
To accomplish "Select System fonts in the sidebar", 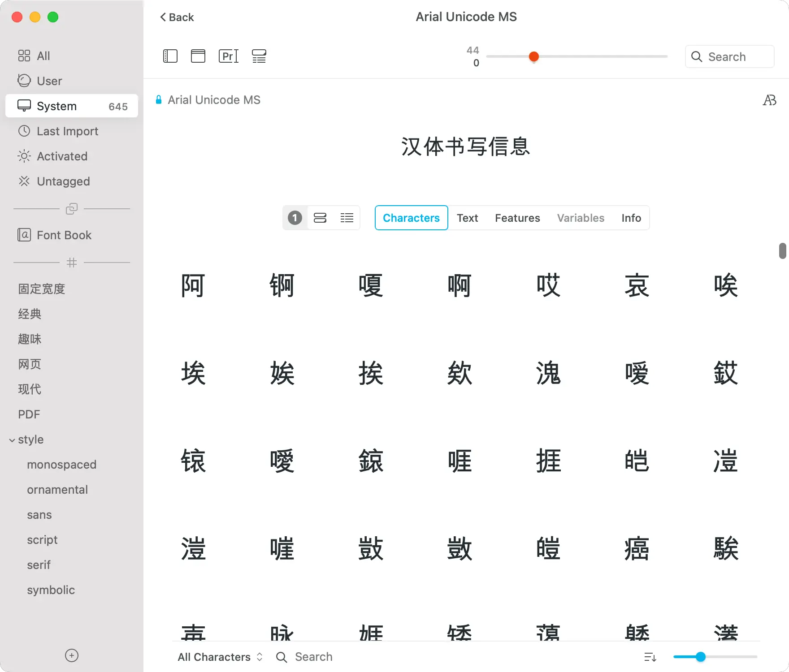I will point(72,106).
